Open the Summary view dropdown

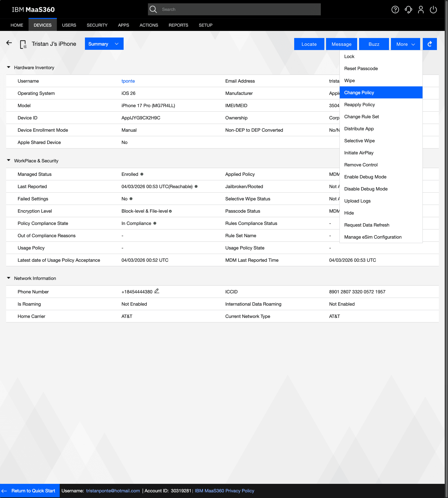point(104,44)
